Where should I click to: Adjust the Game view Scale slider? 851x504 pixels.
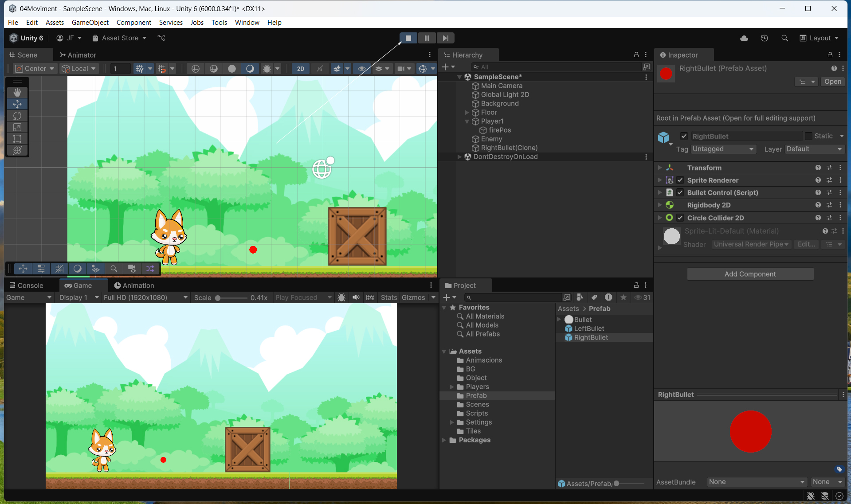coord(218,298)
